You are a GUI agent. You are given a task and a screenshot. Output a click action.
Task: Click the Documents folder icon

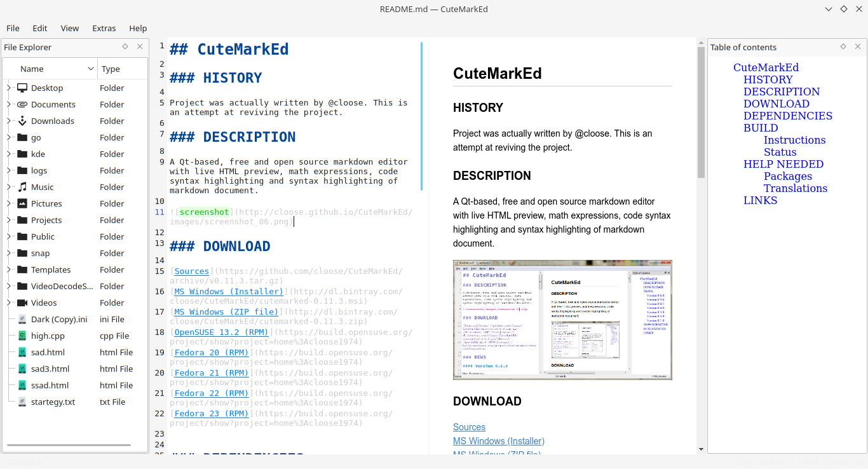tap(22, 104)
